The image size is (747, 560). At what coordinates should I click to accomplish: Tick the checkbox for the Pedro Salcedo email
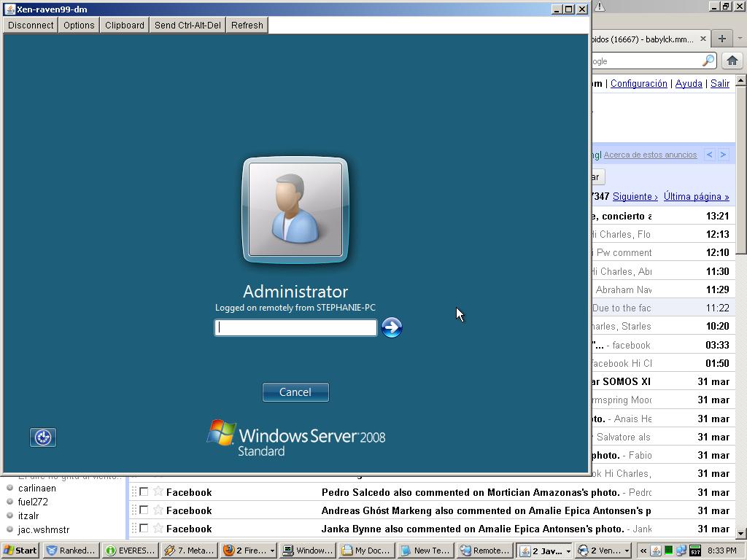coord(144,492)
